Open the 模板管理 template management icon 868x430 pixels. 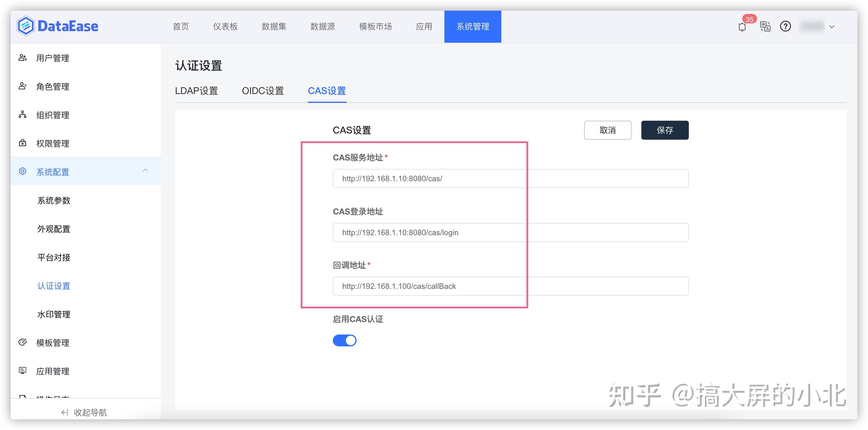(22, 342)
